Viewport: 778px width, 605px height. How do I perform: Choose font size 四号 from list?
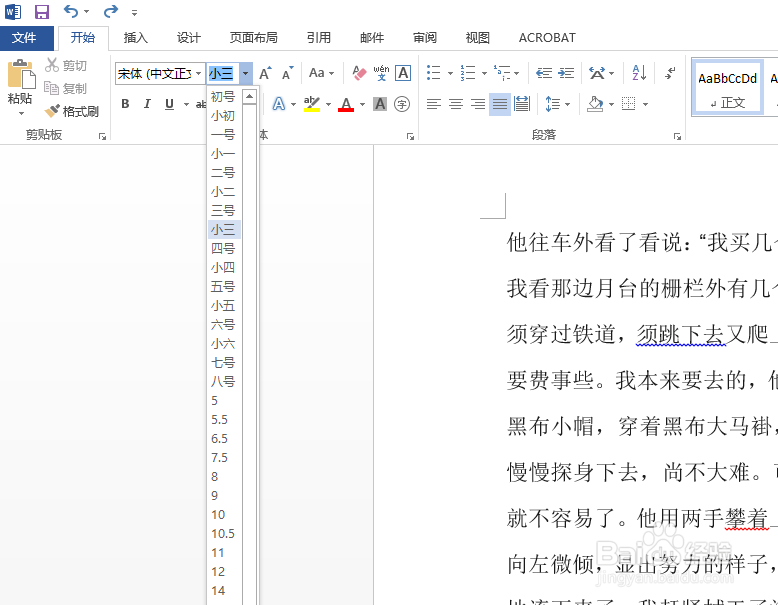click(224, 249)
